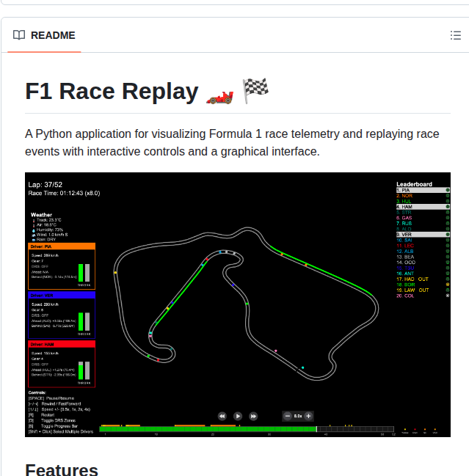
Task: Click the Lap: 37/52 counter
Action: 45,185
